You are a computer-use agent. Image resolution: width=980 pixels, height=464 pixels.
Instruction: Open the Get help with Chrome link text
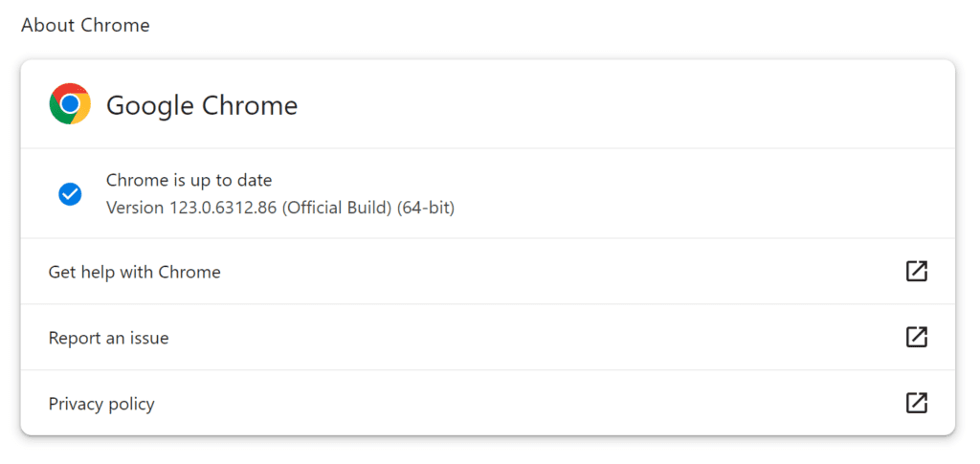pyautogui.click(x=134, y=273)
